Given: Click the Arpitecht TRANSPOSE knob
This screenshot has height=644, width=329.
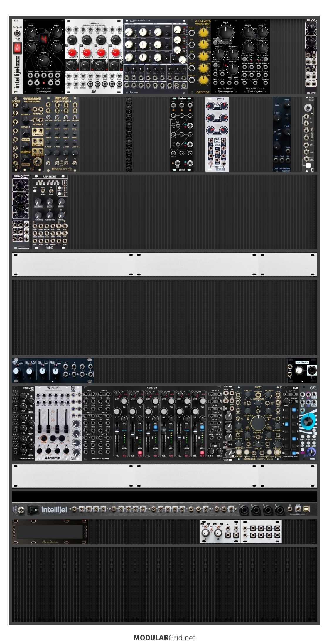Looking at the screenshot, I should 38,202.
